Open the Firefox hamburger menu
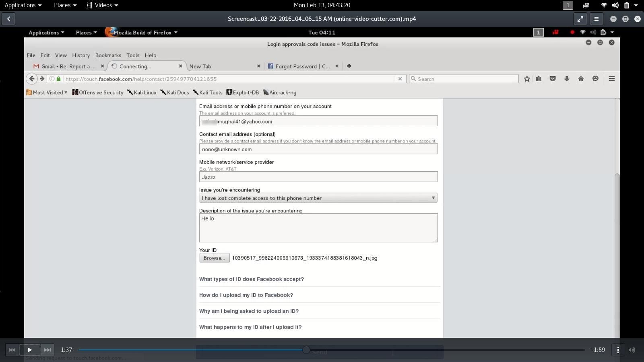The image size is (644, 362). (612, 79)
